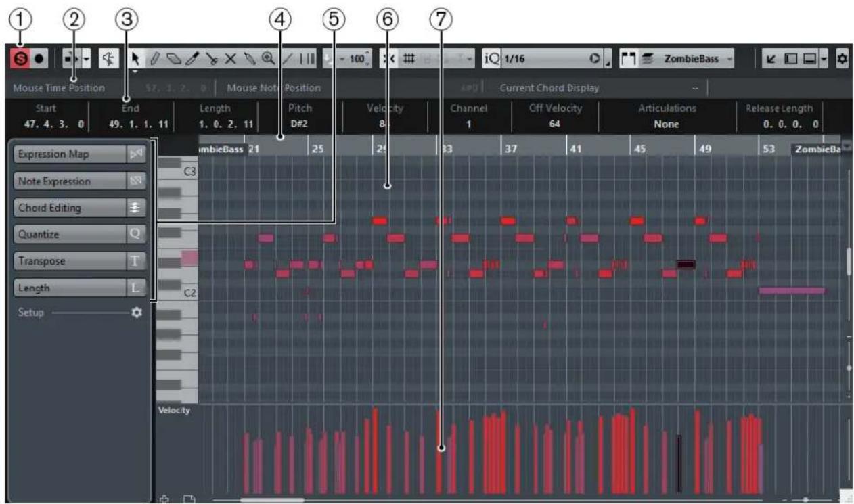Toggle Record in Editor button
Viewport: 854px width, 504px height.
39,59
